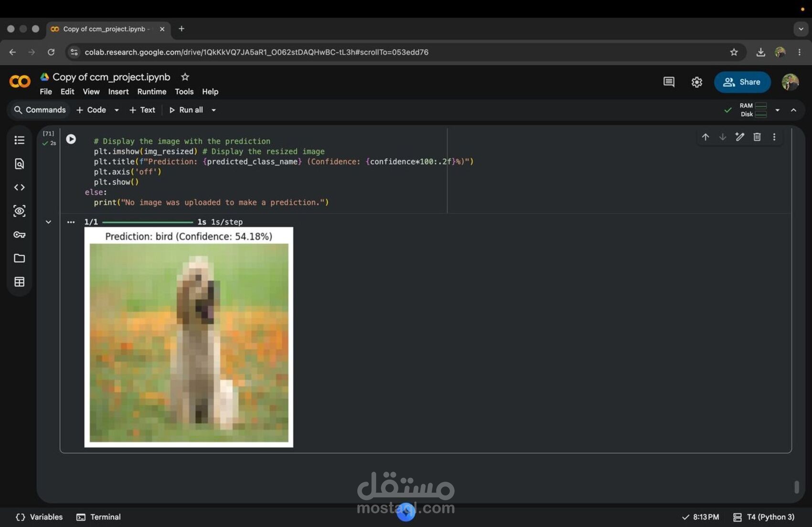Open more cell actions three-dot menu
This screenshot has height=527, width=812.
click(x=774, y=137)
